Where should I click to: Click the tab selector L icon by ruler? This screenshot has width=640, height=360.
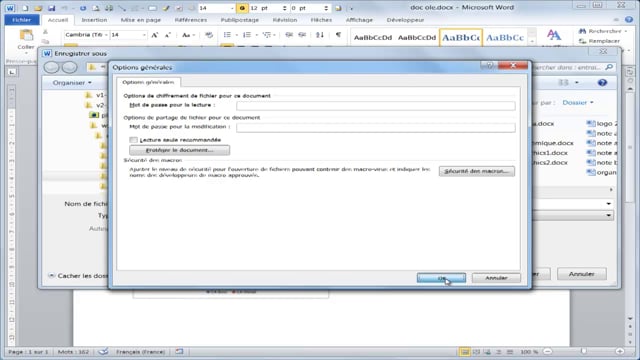coord(12,72)
